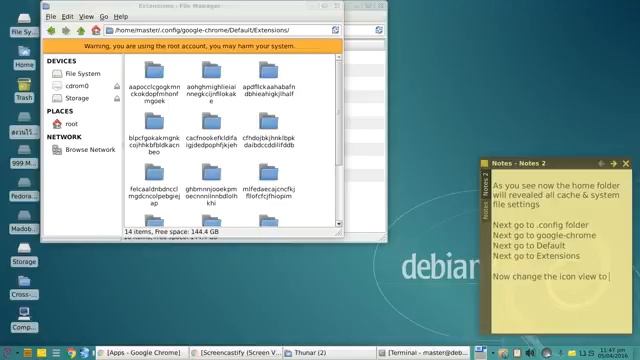
Task: Open the Help menu
Action: click(x=120, y=17)
